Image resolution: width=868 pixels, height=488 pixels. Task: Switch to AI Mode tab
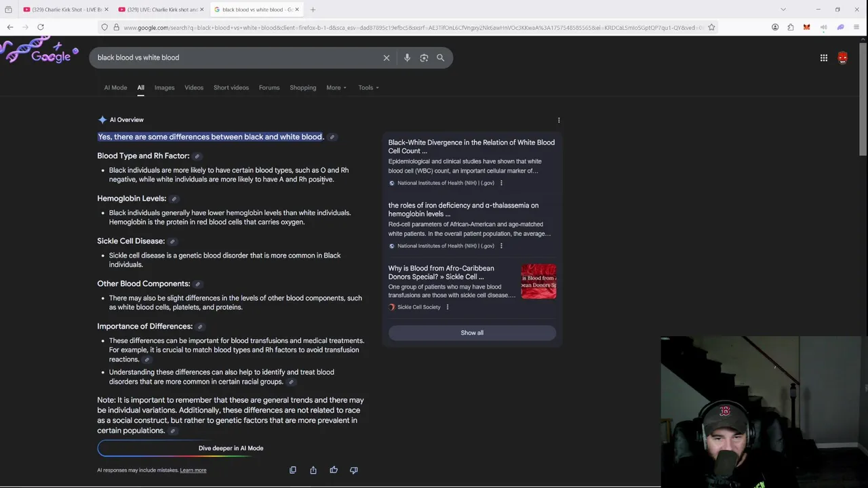[115, 87]
